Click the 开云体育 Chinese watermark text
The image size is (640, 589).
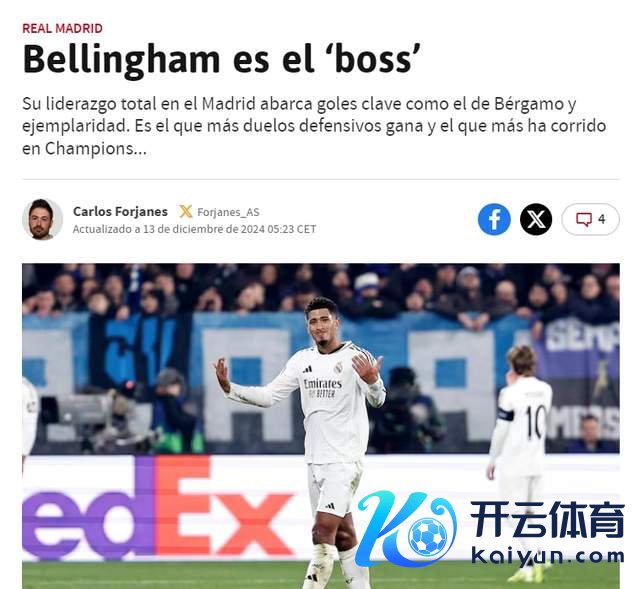548,519
